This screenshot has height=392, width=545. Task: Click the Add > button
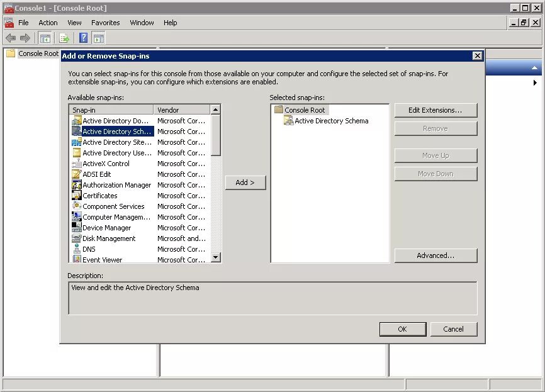pos(245,182)
